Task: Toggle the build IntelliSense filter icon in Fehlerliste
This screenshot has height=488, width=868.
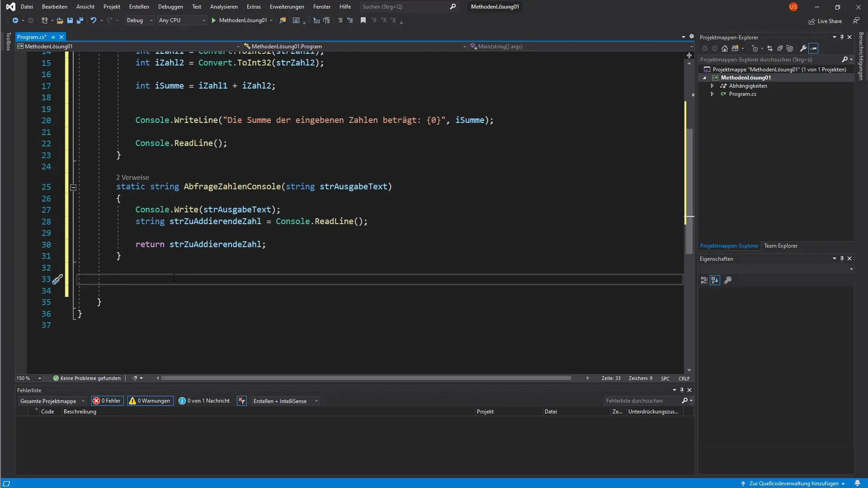Action: click(242, 401)
